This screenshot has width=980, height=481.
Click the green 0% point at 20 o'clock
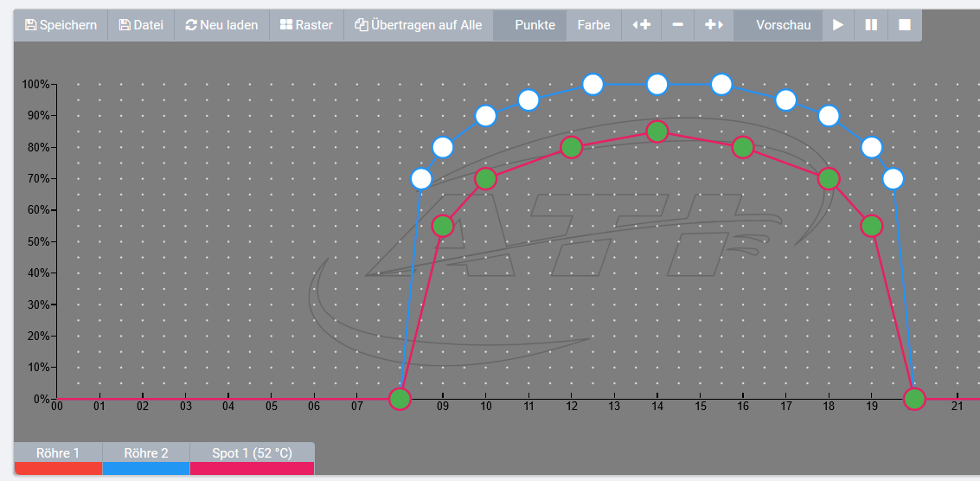pyautogui.click(x=914, y=399)
